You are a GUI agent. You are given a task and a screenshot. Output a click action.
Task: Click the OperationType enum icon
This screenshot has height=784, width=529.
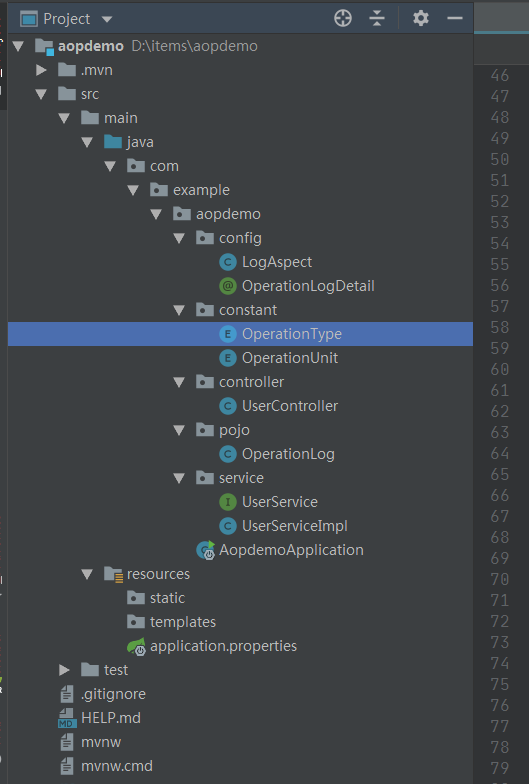click(x=228, y=334)
